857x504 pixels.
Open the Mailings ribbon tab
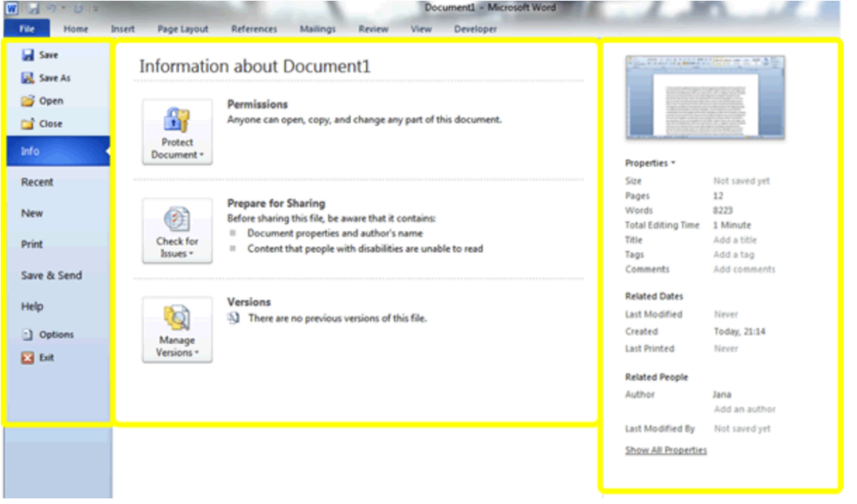pos(317,29)
